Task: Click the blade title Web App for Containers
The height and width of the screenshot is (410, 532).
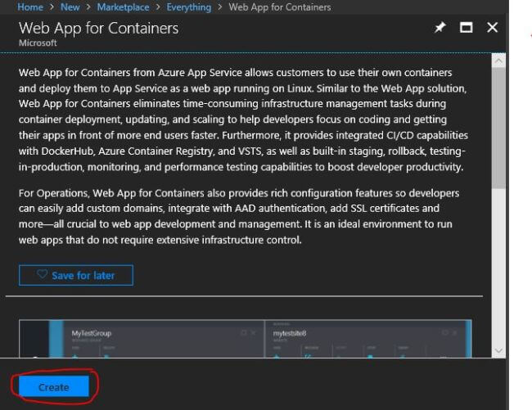Action: 98,28
